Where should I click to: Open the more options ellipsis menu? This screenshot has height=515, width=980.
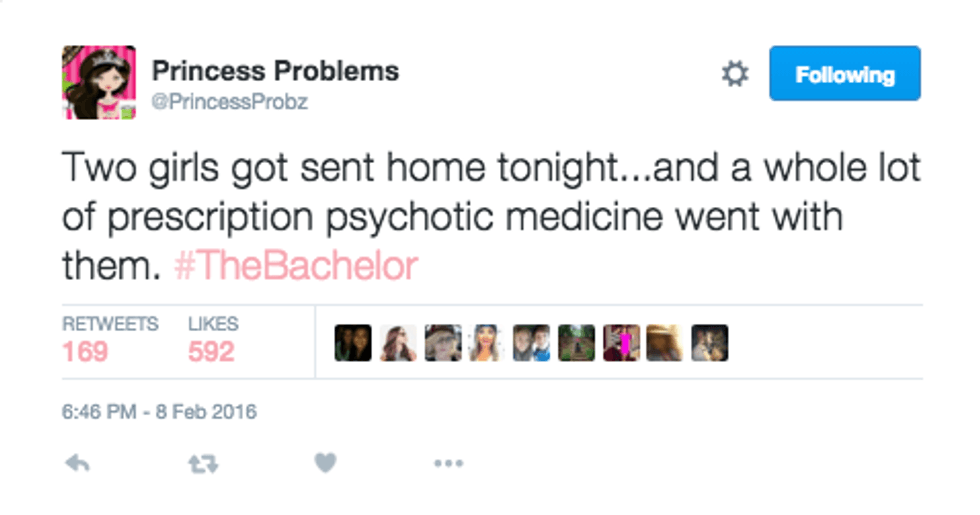448,463
